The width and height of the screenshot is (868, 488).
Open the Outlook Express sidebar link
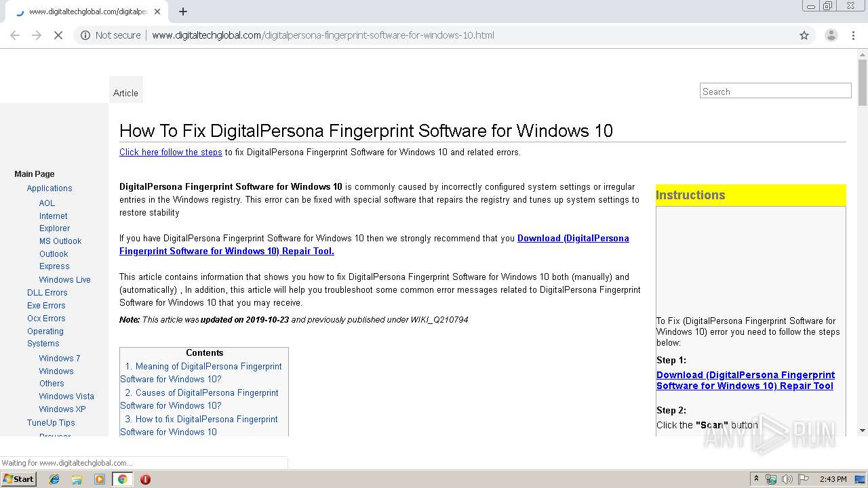(54, 260)
